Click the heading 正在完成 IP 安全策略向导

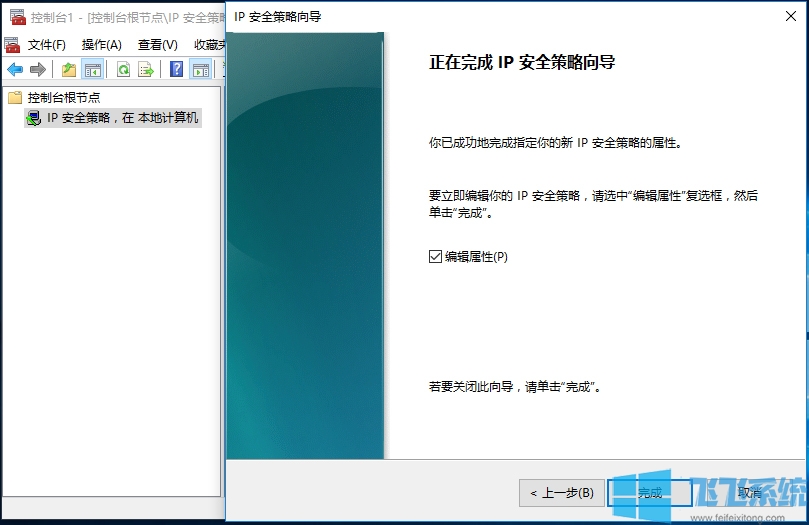coord(522,62)
